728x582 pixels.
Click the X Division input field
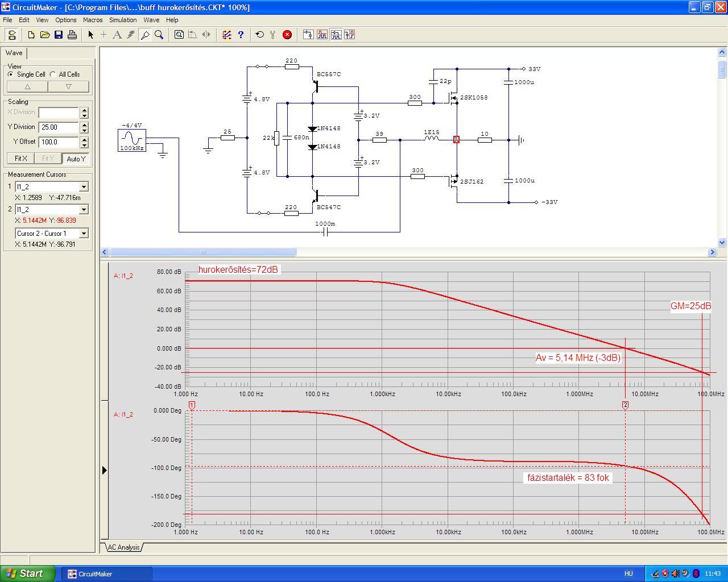(x=59, y=113)
